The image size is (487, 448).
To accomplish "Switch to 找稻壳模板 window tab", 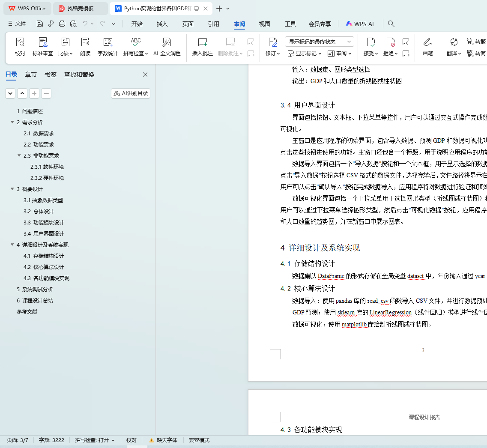I will click(x=80, y=9).
